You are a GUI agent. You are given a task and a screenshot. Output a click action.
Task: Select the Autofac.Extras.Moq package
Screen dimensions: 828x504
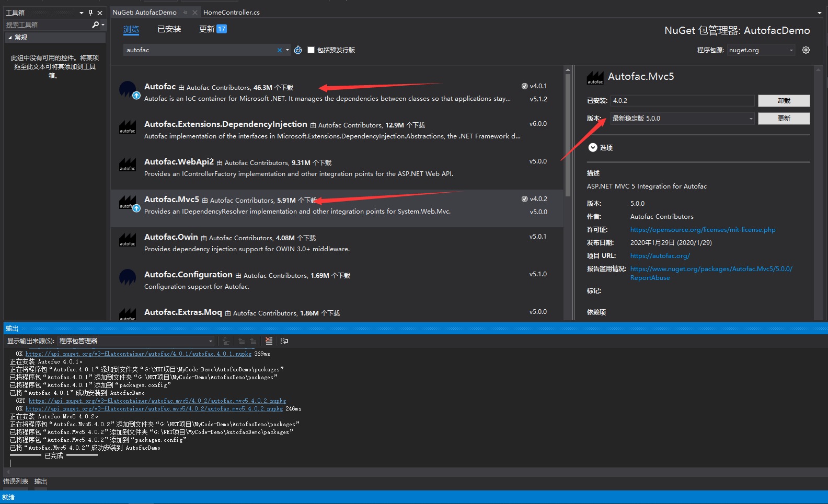point(337,312)
